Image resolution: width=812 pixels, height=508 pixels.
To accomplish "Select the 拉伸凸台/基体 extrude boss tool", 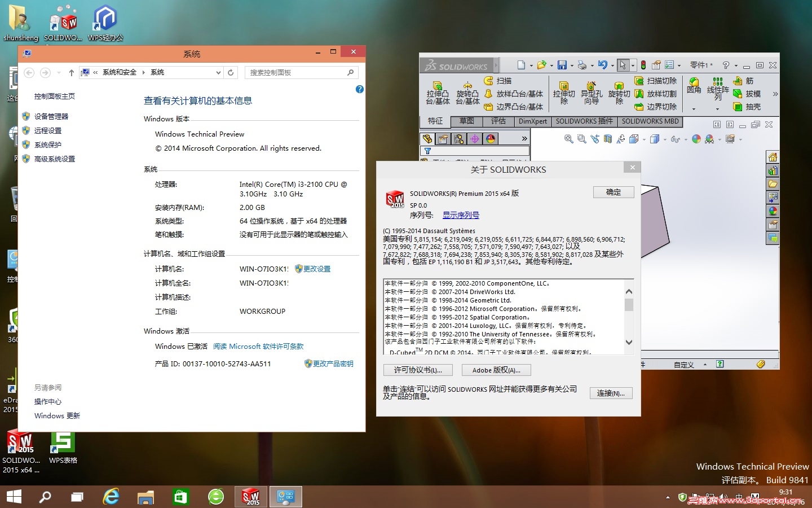I will click(x=438, y=94).
